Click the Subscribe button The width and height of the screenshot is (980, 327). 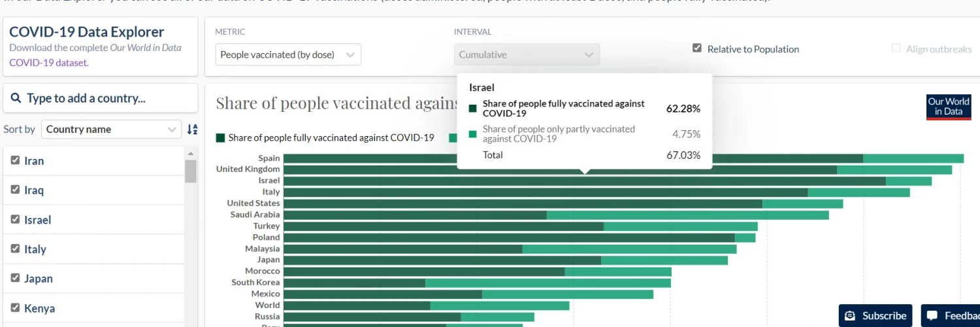tap(876, 316)
